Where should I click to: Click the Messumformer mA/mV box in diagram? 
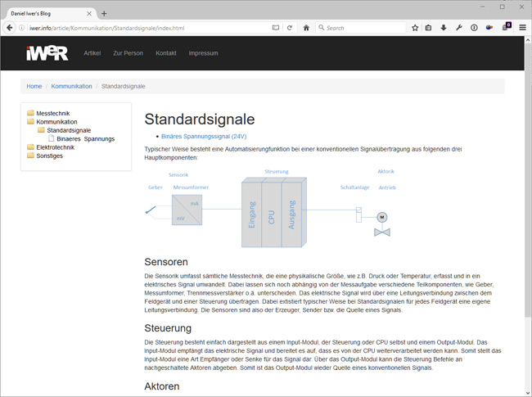click(x=187, y=210)
